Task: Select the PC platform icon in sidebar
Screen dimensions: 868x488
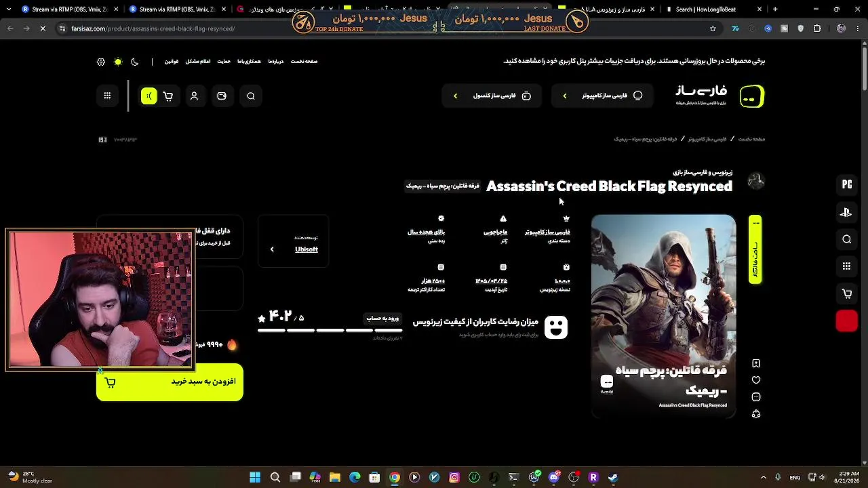Action: (847, 184)
